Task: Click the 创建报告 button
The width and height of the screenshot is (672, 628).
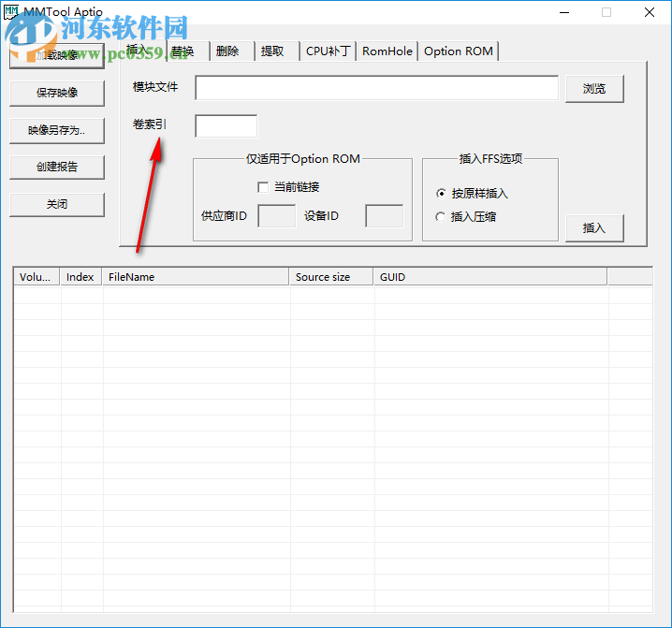Action: (57, 167)
